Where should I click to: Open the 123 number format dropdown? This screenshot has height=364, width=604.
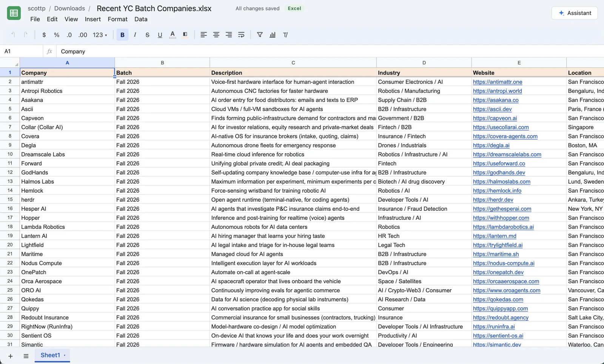100,35
